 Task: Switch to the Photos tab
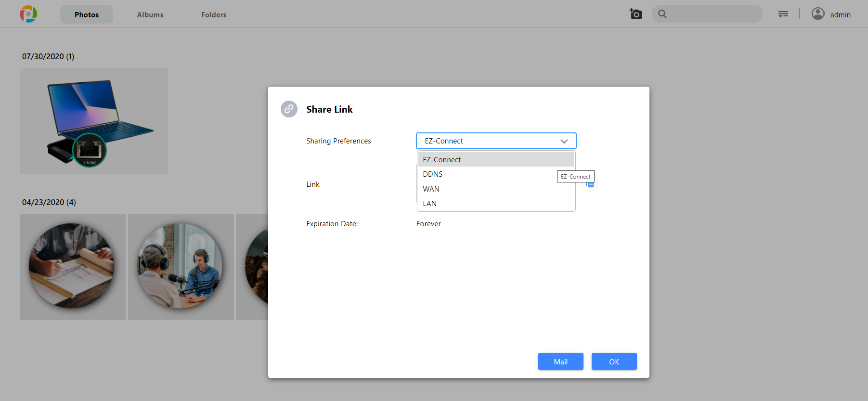87,14
